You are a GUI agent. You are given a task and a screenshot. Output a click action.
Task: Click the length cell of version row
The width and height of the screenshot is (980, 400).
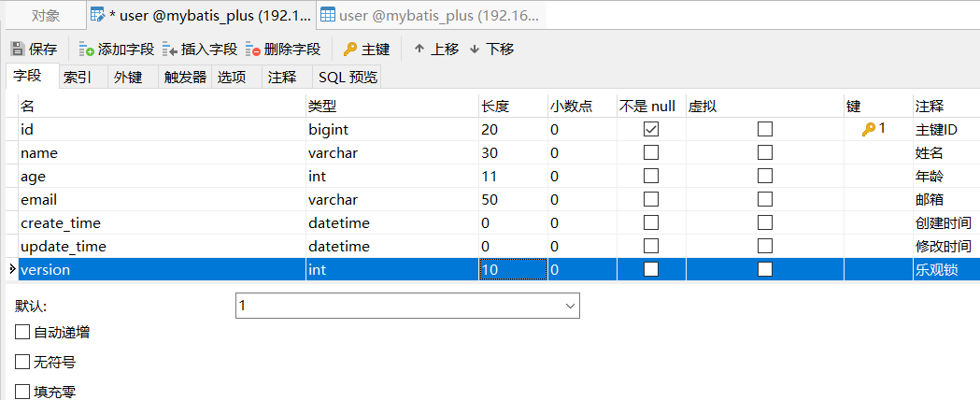pos(512,269)
